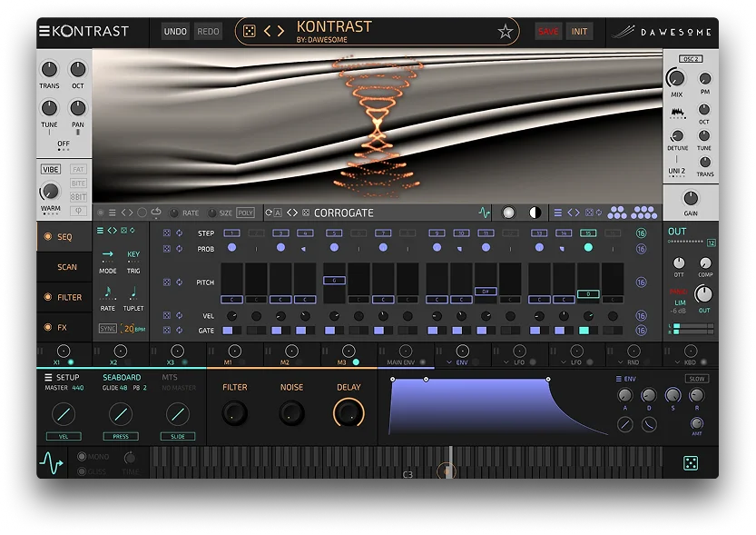Expand the RND modulator chevron
This screenshot has width=756, height=535.
pos(620,362)
